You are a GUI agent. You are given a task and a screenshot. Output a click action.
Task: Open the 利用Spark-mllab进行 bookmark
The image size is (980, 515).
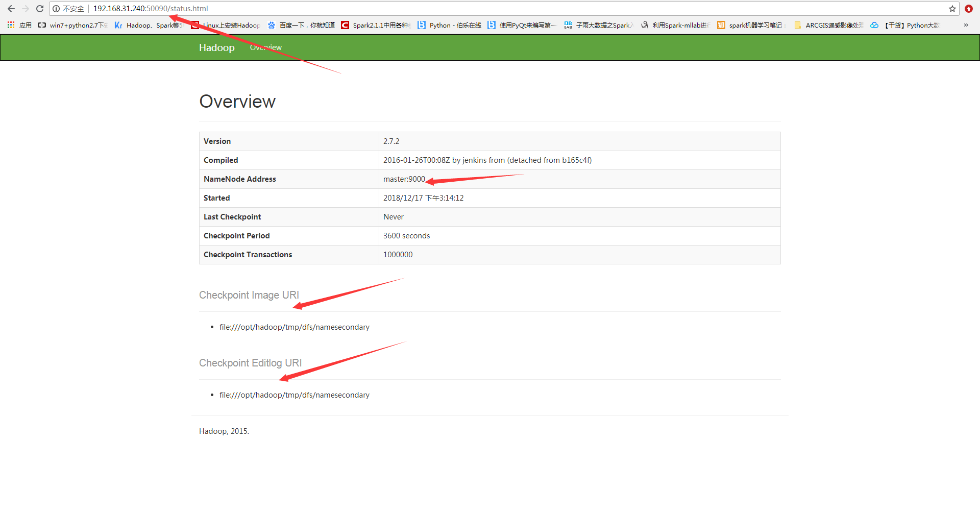tap(675, 25)
